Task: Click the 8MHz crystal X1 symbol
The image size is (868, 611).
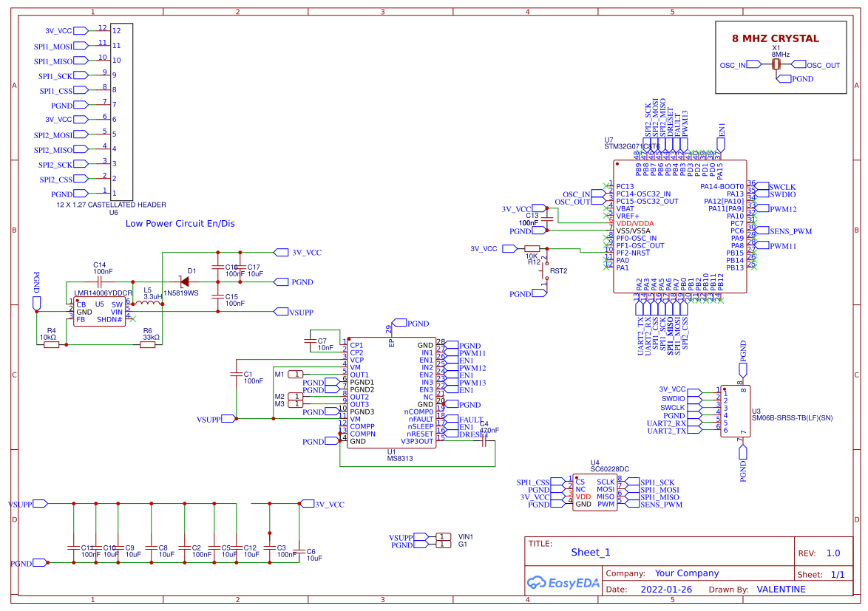Action: point(776,64)
